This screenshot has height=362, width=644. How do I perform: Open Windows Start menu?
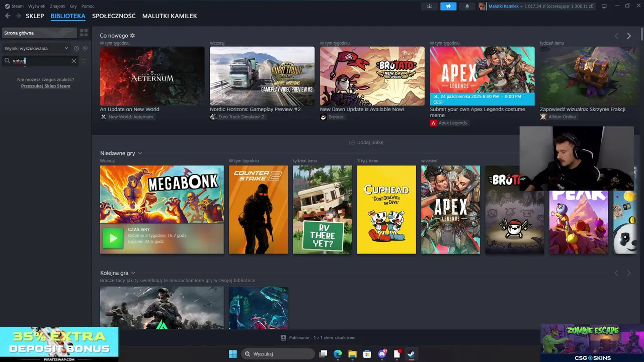point(233,354)
